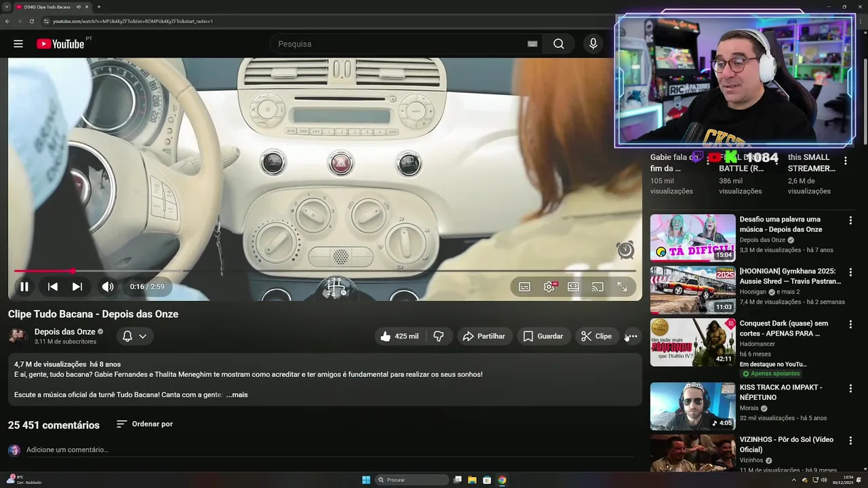Mute the tab via its speaker icon
This screenshot has width=868, height=488.
[79, 7]
